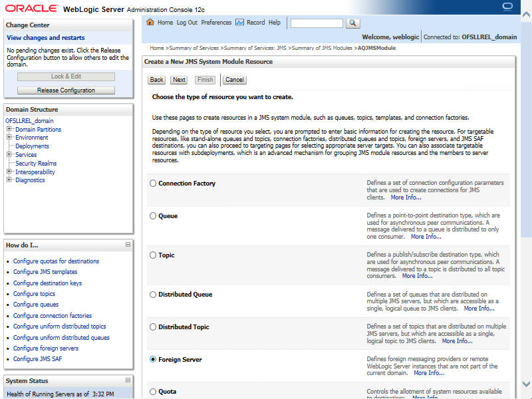
Task: Click the scroll up arrow
Action: click(526, 14)
